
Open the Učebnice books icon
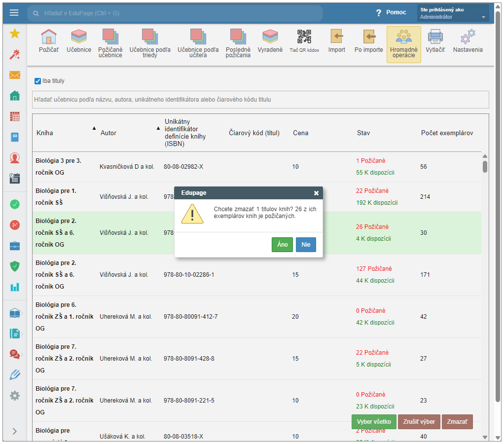coord(79,37)
